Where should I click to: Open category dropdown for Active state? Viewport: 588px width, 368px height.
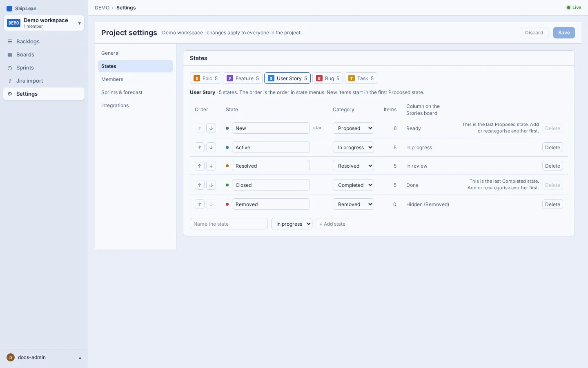pyautogui.click(x=353, y=147)
